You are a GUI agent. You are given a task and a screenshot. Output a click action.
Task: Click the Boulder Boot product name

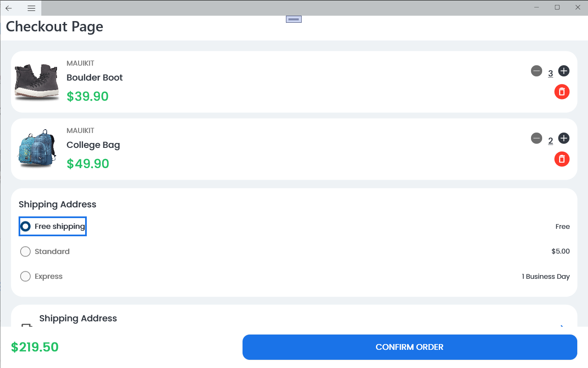pos(95,78)
